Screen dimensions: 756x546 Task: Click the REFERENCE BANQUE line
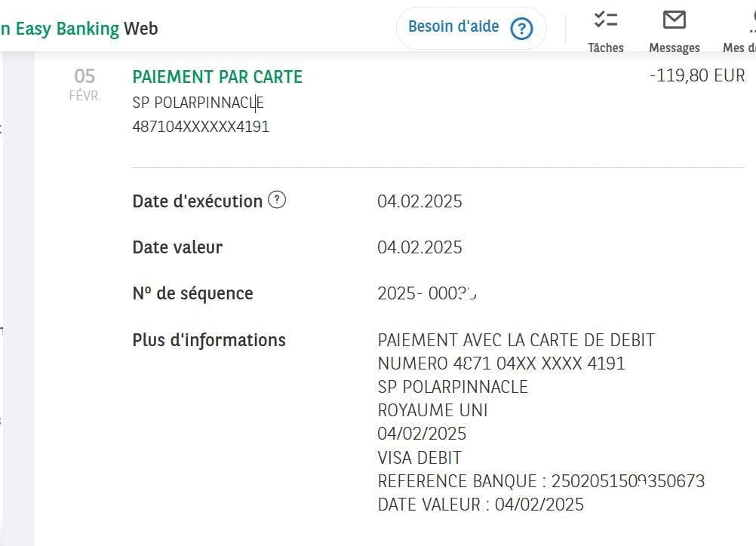tap(541, 481)
